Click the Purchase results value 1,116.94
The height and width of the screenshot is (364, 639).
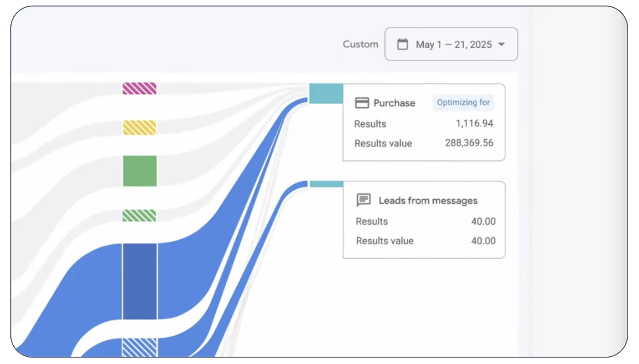(x=475, y=123)
